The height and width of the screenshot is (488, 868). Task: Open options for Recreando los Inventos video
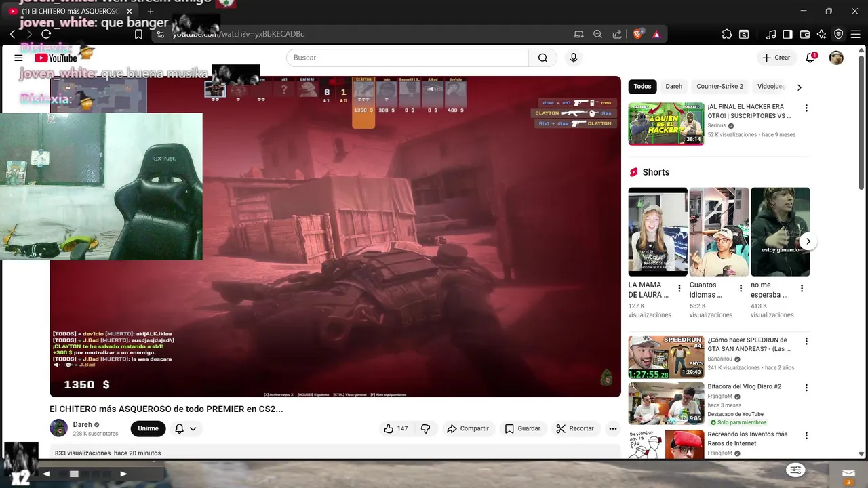(x=806, y=436)
